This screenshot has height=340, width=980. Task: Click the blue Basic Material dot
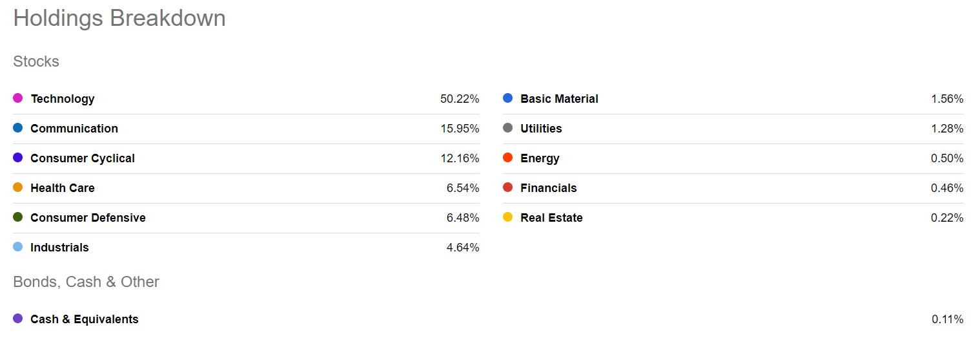coord(508,98)
